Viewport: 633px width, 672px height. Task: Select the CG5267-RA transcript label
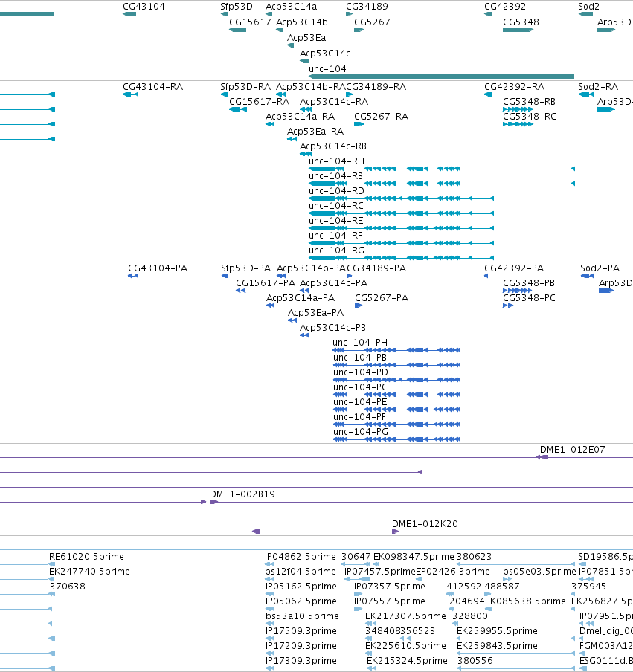[382, 117]
